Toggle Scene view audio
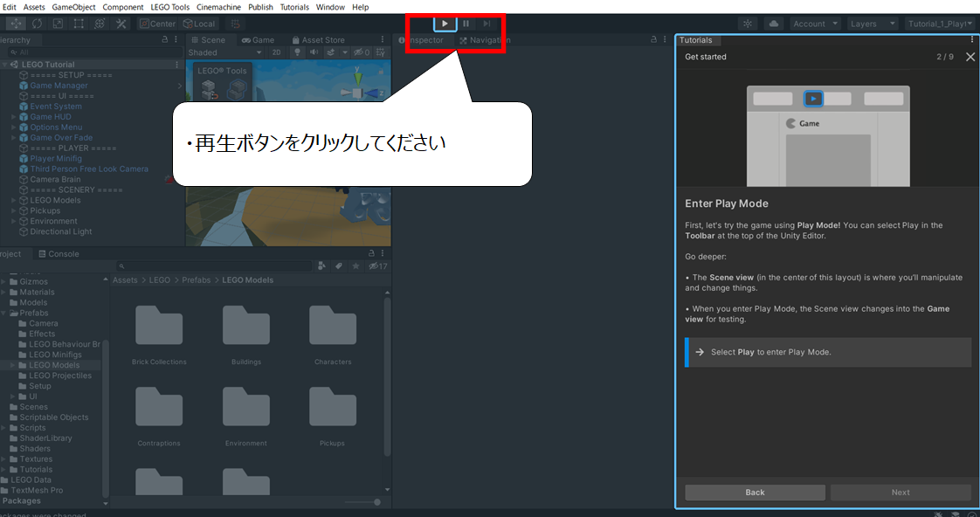The width and height of the screenshot is (980, 517). coord(314,52)
